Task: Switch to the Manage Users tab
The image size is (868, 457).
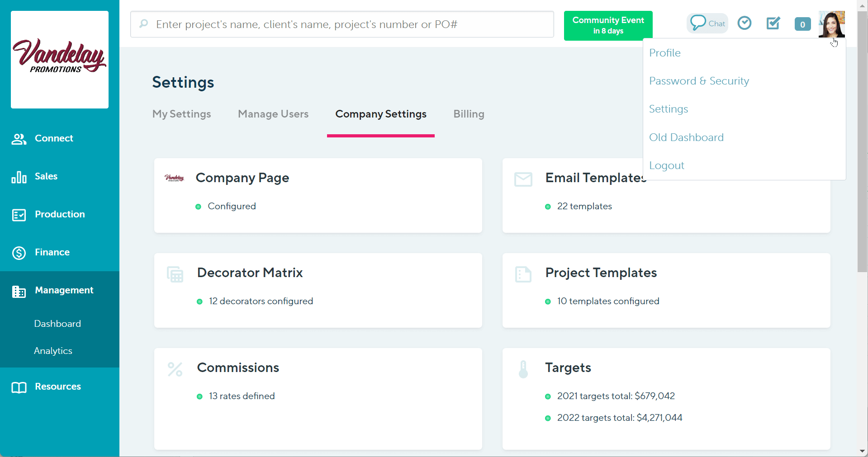Action: [x=273, y=114]
